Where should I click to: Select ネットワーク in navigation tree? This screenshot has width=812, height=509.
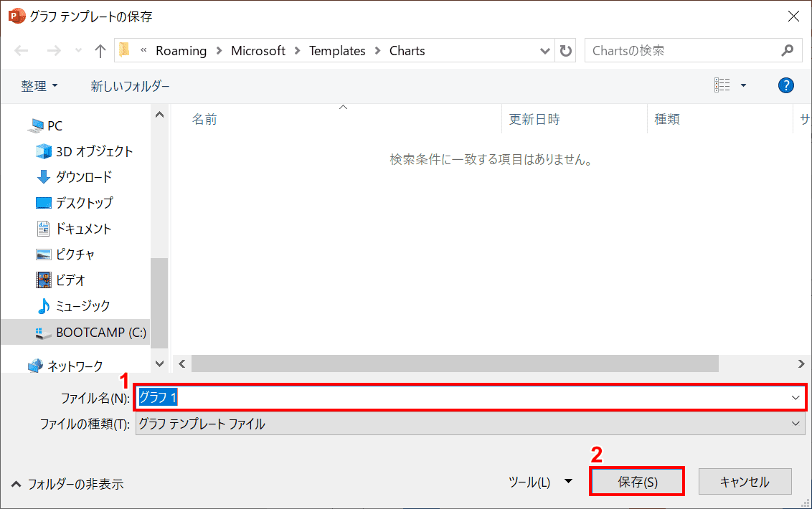[x=65, y=366]
